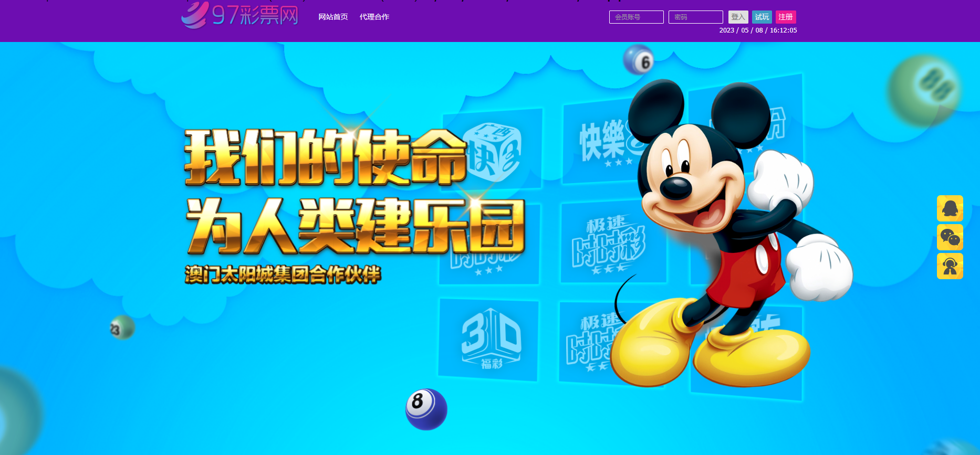Click the 97彩票网 site logo
The image size is (980, 455).
[x=240, y=15]
